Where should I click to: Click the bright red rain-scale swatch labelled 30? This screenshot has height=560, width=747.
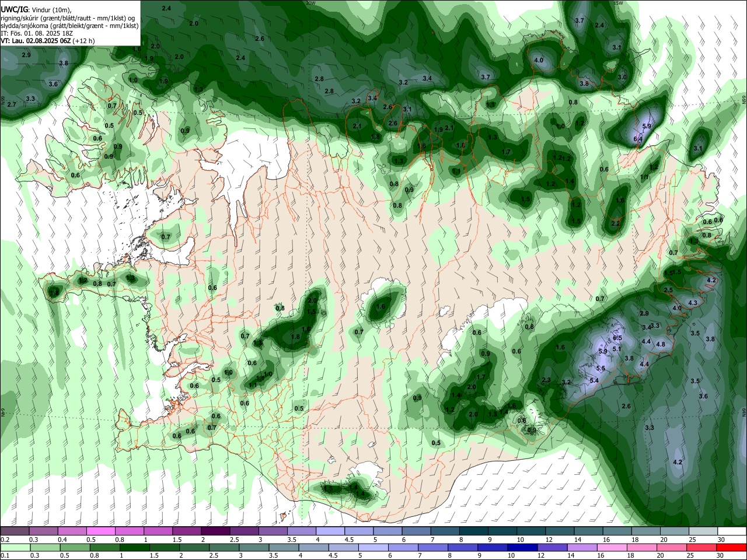pyautogui.click(x=732, y=547)
